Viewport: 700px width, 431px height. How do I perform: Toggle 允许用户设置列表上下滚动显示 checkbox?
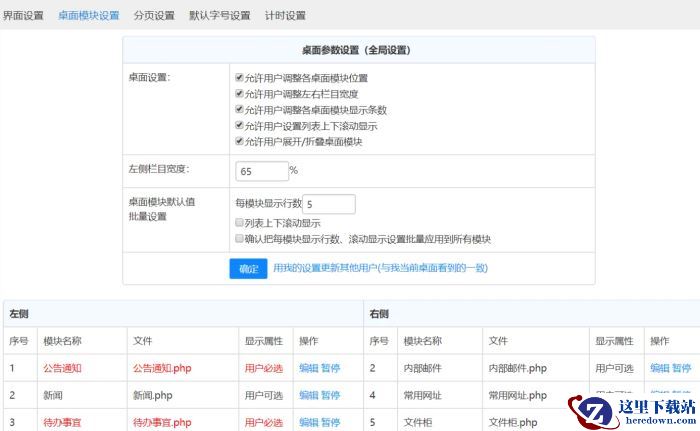[x=239, y=126]
